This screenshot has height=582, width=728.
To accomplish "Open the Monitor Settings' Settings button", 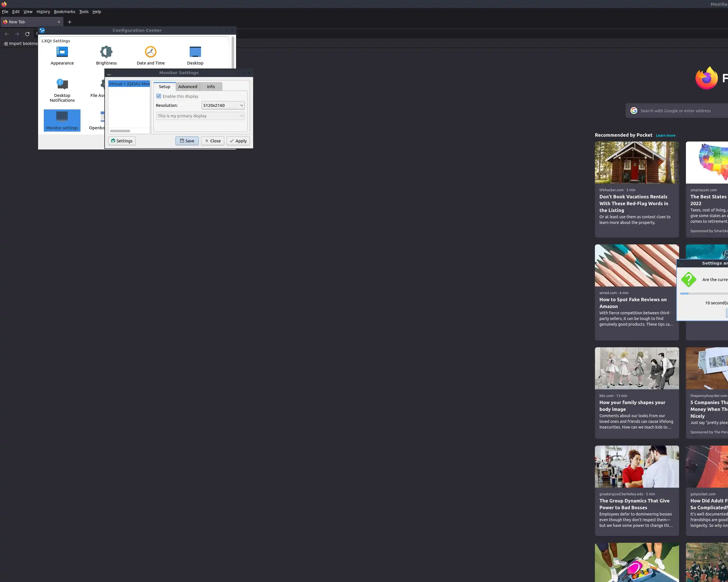I will click(x=121, y=141).
